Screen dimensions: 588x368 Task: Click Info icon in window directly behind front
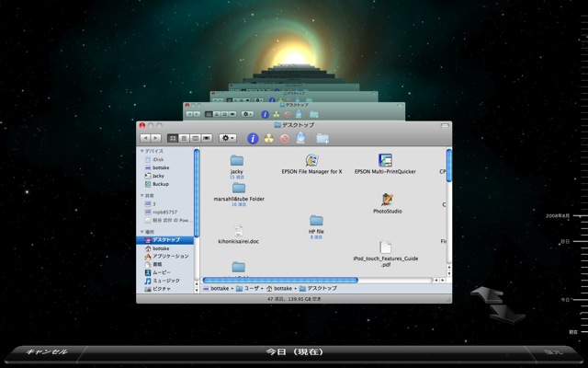(x=265, y=114)
